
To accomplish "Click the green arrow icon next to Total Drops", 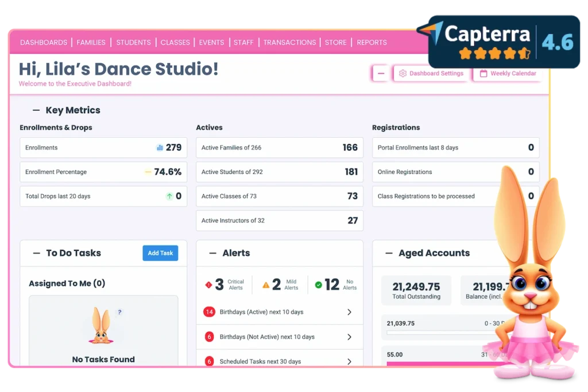I will [x=169, y=196].
